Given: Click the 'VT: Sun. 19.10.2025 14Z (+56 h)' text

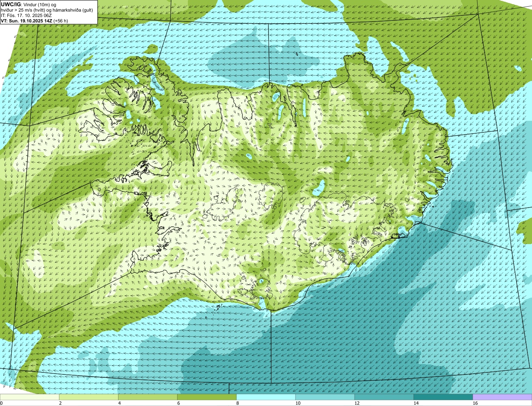Looking at the screenshot, I should pyautogui.click(x=34, y=21).
